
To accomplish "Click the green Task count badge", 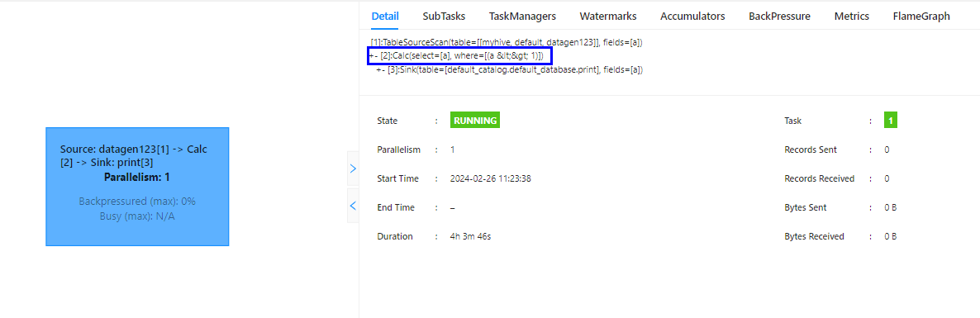I will tap(891, 121).
